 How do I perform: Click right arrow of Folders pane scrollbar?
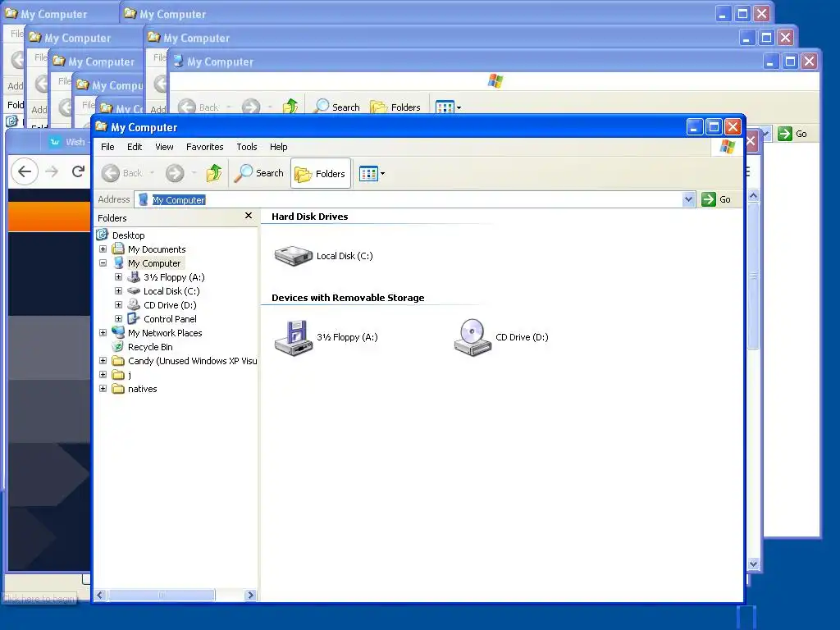[250, 596]
